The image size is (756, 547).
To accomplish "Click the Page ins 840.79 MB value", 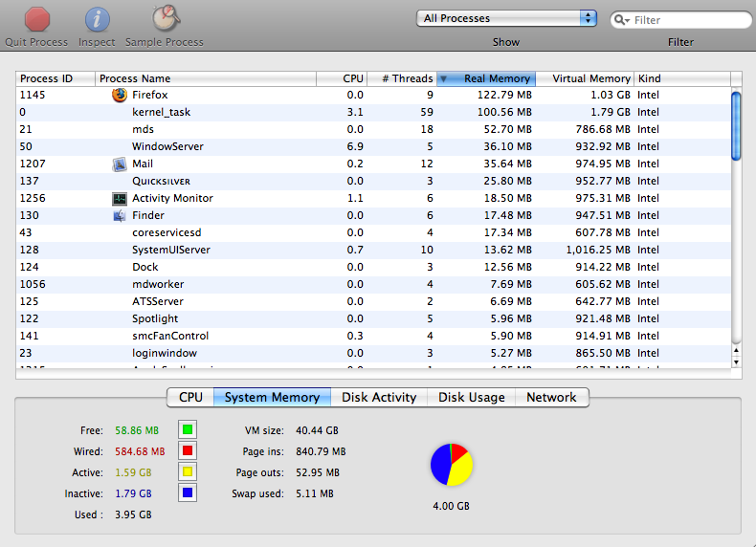I will click(321, 451).
